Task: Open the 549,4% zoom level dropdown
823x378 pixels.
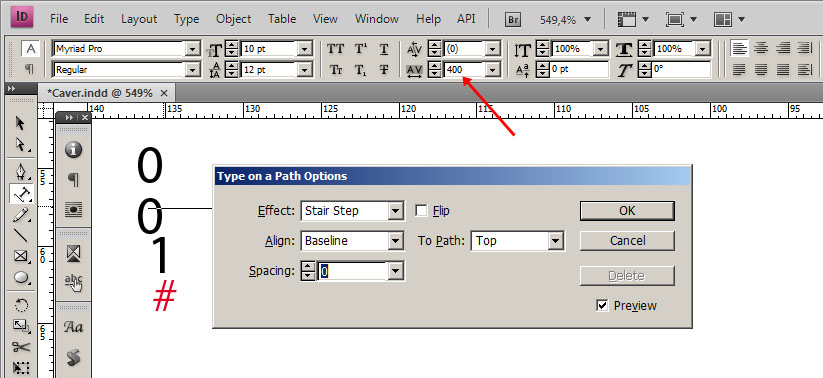Action: point(587,20)
